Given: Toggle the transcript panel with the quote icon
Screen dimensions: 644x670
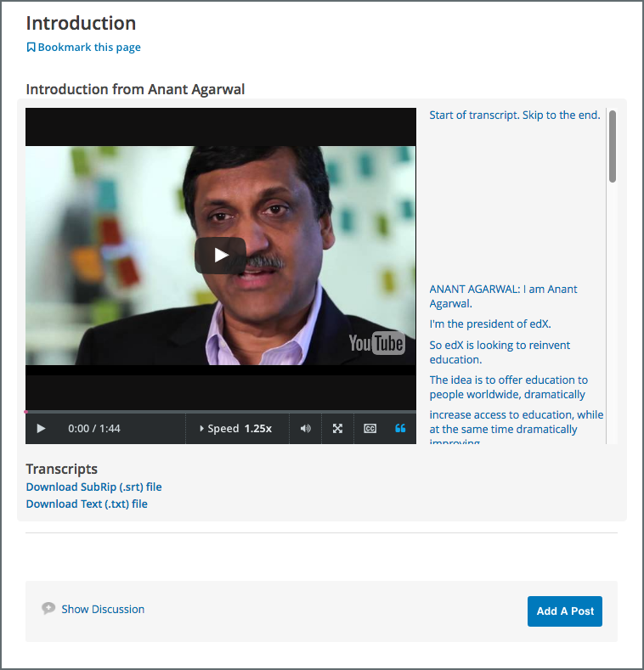Looking at the screenshot, I should click(400, 428).
